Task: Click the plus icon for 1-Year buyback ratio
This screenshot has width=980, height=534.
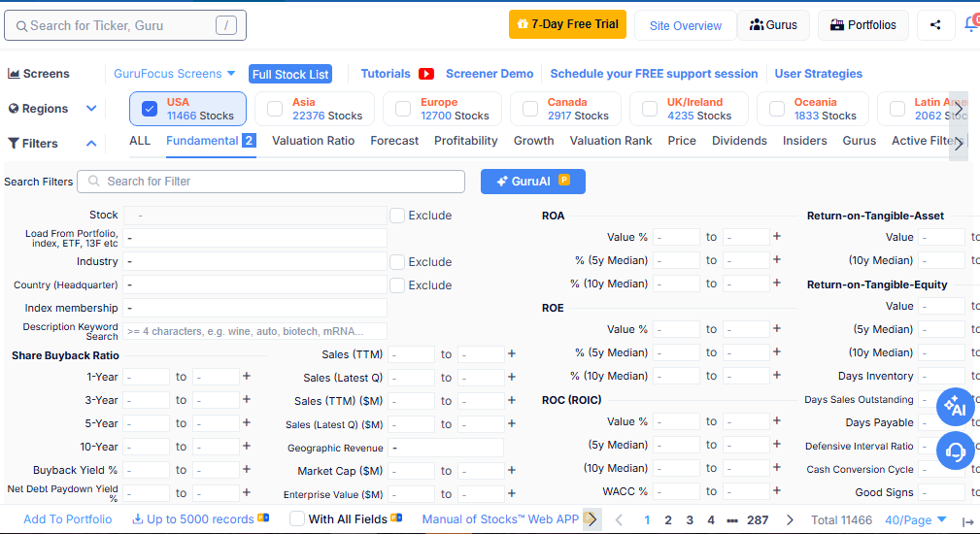Action: pyautogui.click(x=247, y=376)
